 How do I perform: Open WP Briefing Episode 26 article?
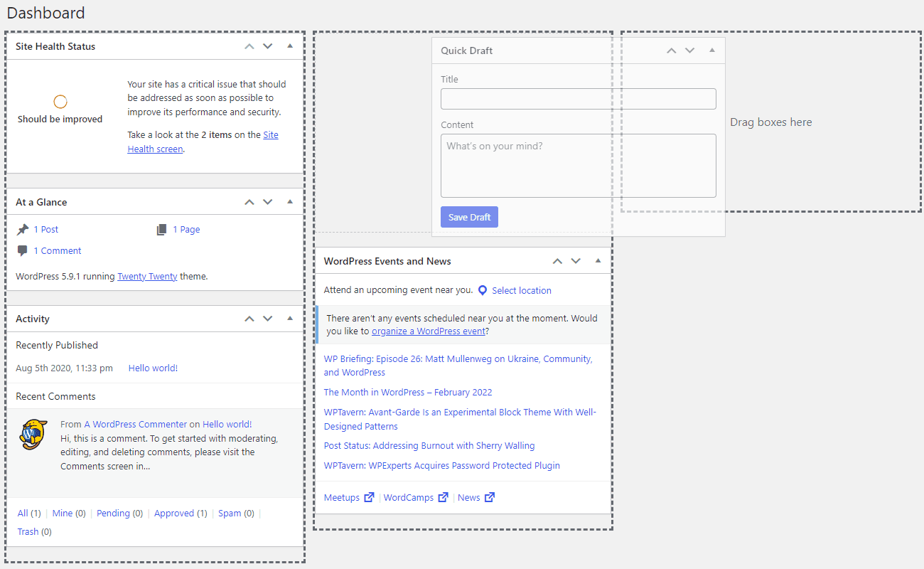[x=458, y=366]
